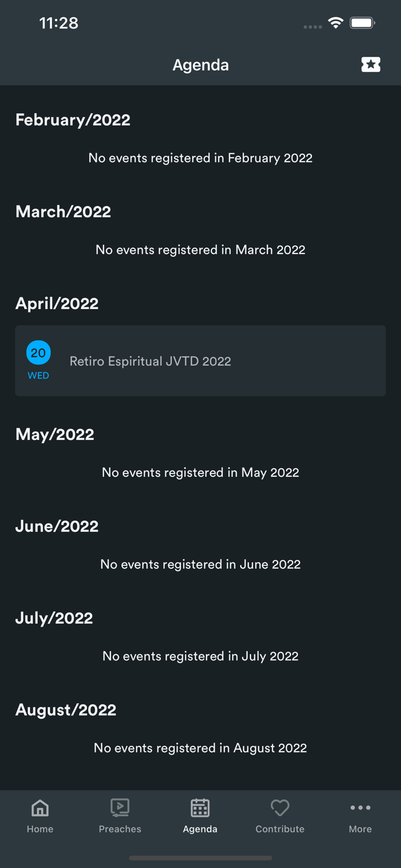Tap the WED weekday label
Image resolution: width=401 pixels, height=868 pixels.
pos(38,376)
